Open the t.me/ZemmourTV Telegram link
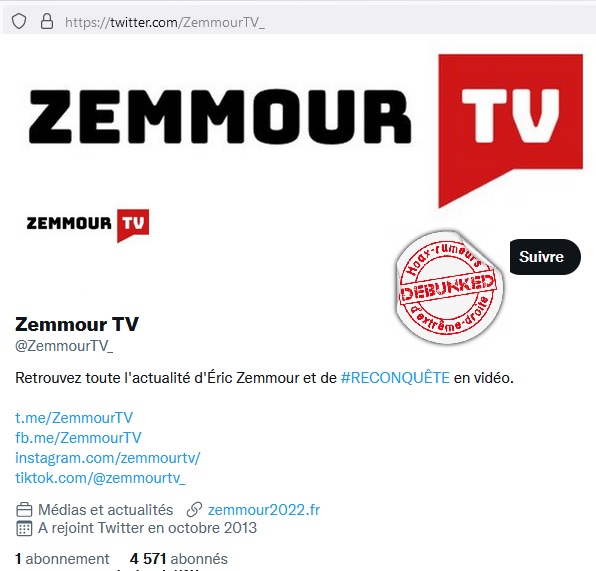Screen dimensions: 596x571 coord(74,418)
